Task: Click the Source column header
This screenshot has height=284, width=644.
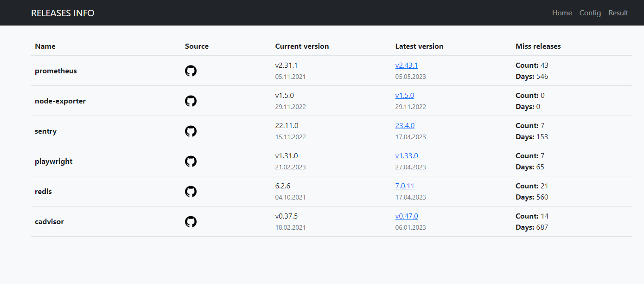Action: click(197, 46)
